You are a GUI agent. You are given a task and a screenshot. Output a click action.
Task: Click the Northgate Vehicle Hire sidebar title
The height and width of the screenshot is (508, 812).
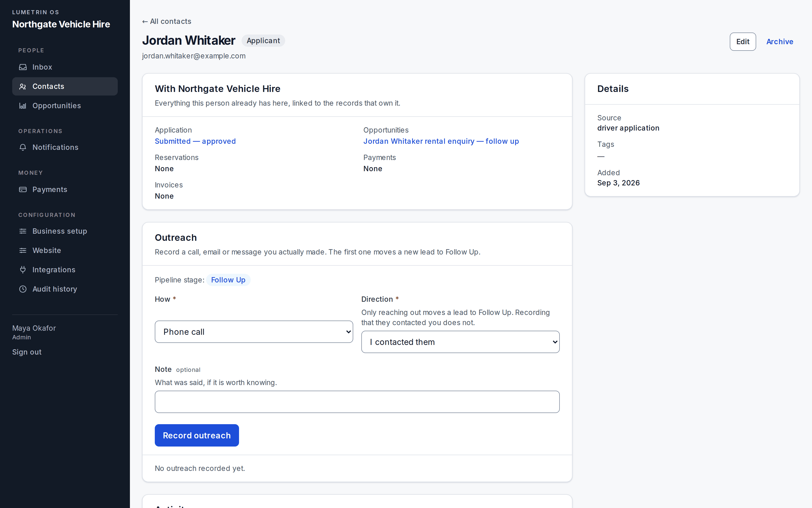(x=61, y=24)
